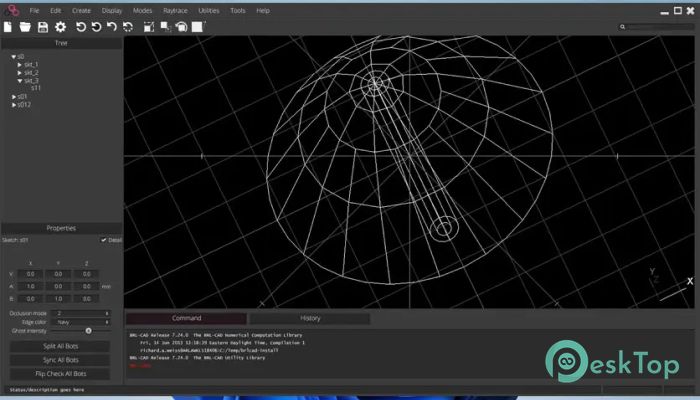Image resolution: width=700 pixels, height=400 pixels.
Task: Click the V row X value field
Action: coord(30,274)
